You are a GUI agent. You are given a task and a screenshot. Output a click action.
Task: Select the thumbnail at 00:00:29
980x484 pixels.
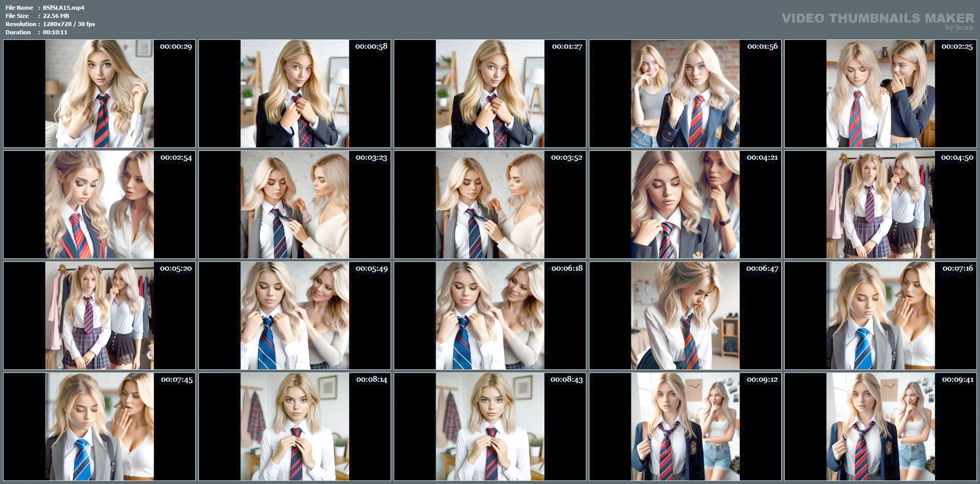tap(99, 94)
